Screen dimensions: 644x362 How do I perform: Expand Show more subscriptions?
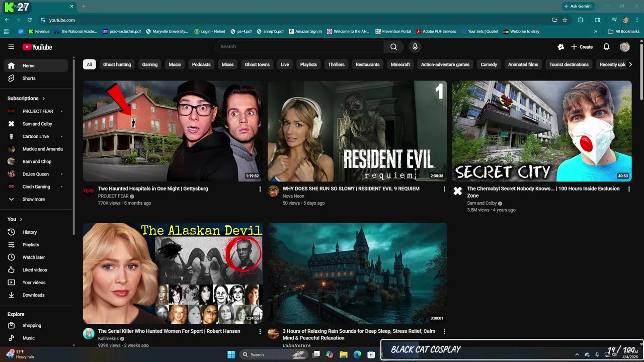(36, 200)
